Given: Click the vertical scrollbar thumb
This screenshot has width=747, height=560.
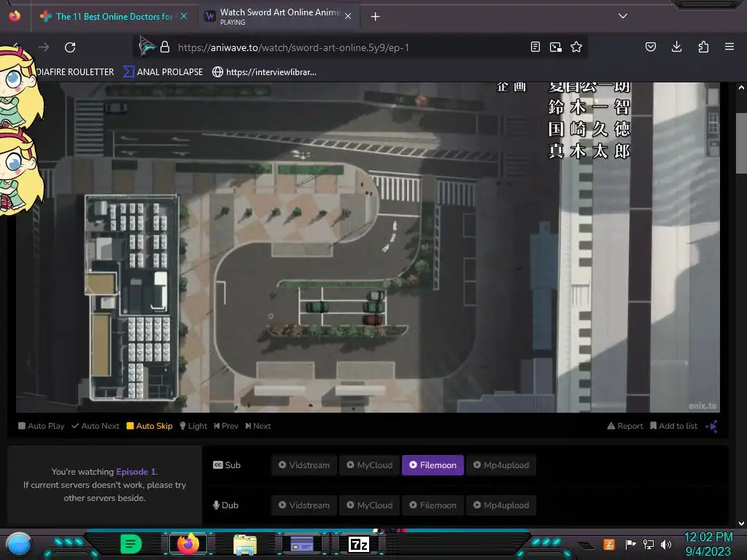Looking at the screenshot, I should (x=741, y=143).
